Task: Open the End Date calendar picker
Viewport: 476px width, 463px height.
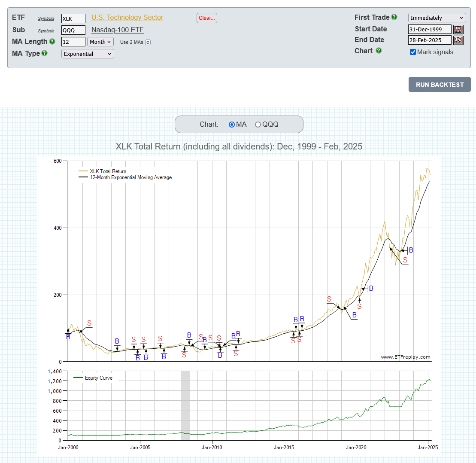Action: pos(458,40)
